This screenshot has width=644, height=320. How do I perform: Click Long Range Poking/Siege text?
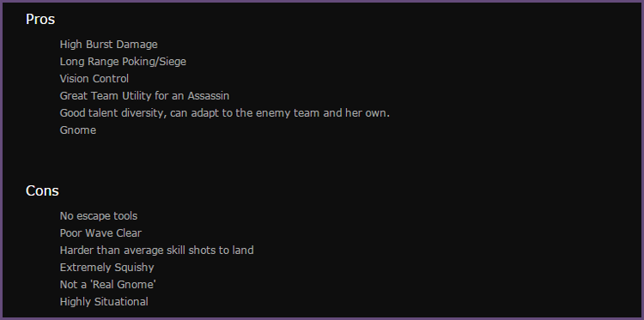(123, 62)
